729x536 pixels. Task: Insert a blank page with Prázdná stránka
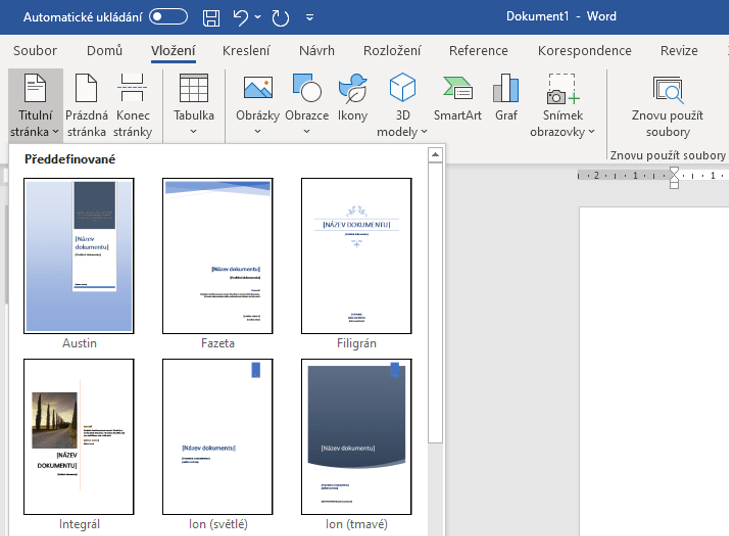tap(86, 106)
